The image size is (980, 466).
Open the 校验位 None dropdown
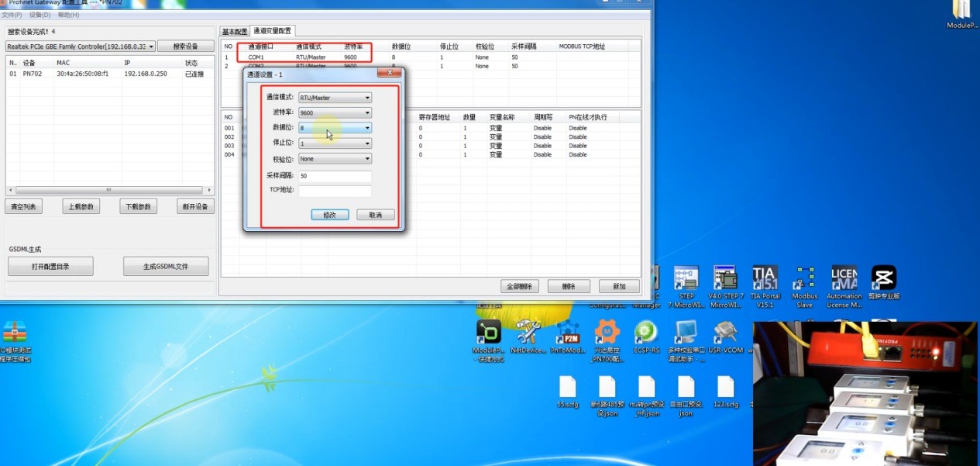coord(335,159)
